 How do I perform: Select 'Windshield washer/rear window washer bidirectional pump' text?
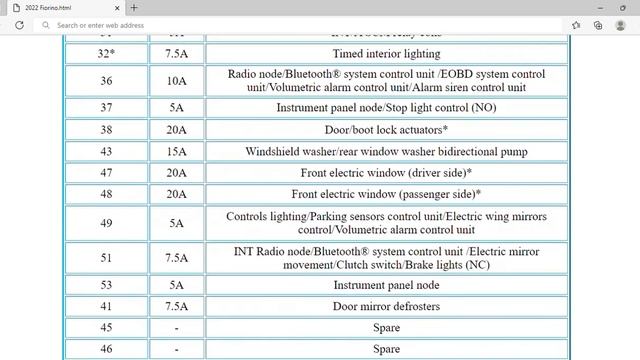[387, 151]
